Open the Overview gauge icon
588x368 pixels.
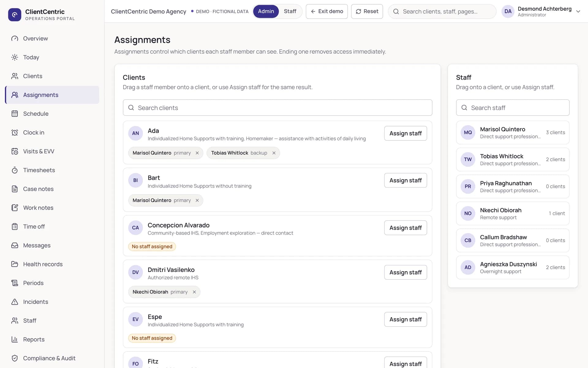tap(15, 38)
